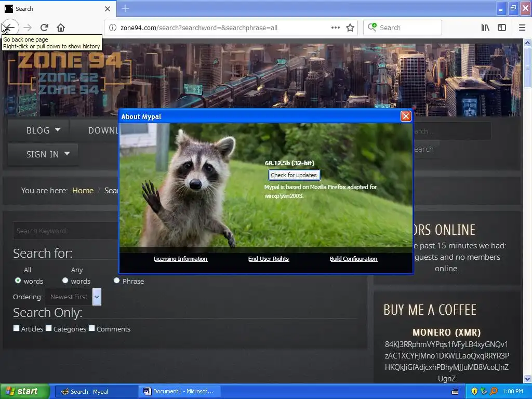Select the Any words radio button
Screen dimensions: 532x399
coord(65,281)
